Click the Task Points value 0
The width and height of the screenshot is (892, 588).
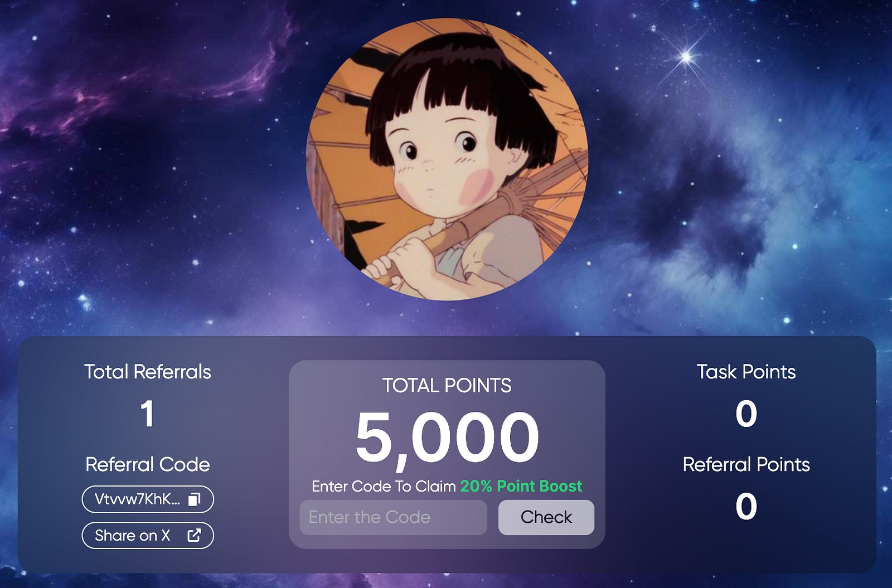746,414
